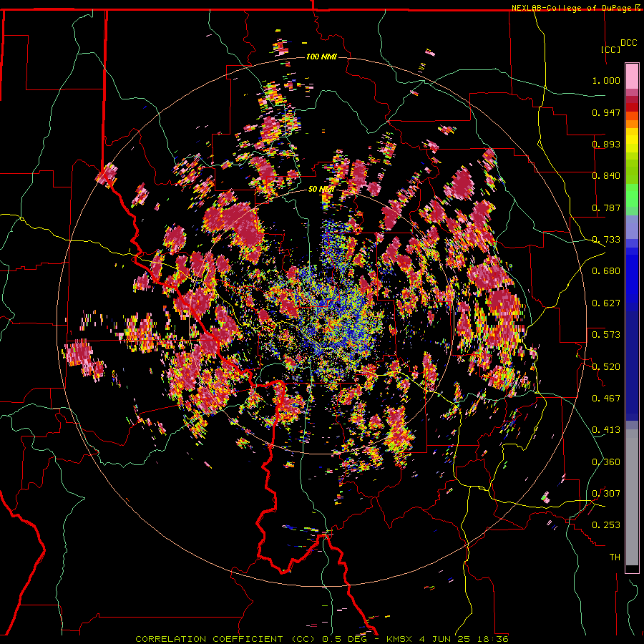
Task: Click the 0.253 scale value
Action: click(x=606, y=525)
